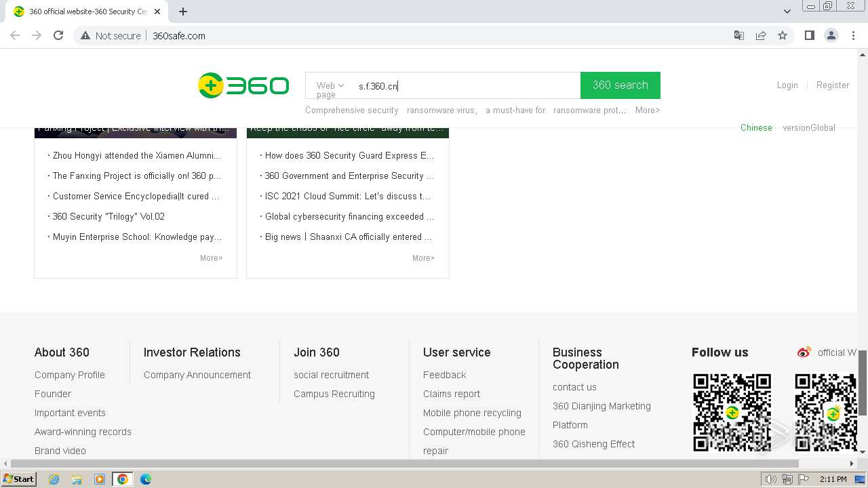868x488 pixels.
Task: Open the Chrome three-dot menu
Action: coord(854,35)
